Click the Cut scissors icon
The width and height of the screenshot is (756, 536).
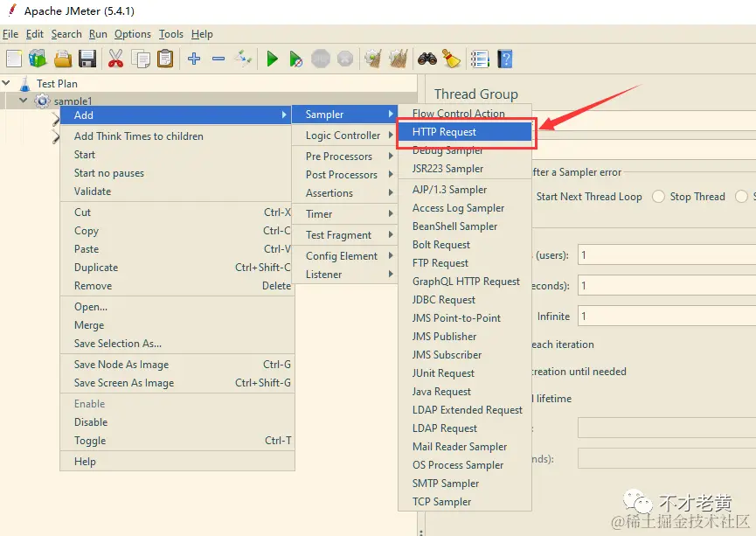click(115, 59)
